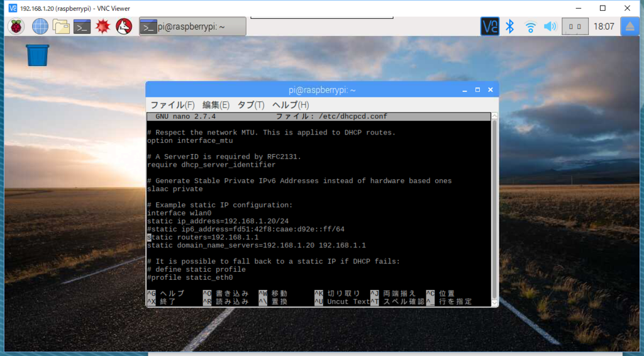644x356 pixels.
Task: Click the ^K 切り取り nano shortcut
Action: [x=337, y=294]
